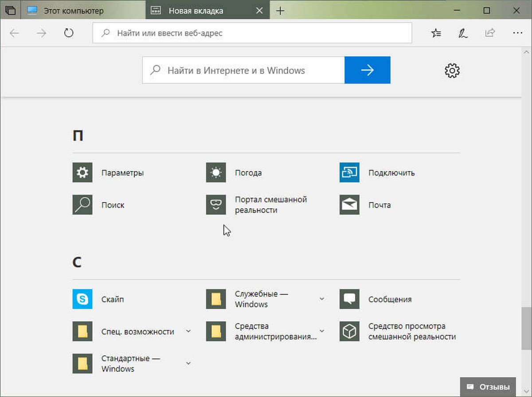The width and height of the screenshot is (532, 397).
Task: Submit search with blue arrow button
Action: (x=367, y=70)
